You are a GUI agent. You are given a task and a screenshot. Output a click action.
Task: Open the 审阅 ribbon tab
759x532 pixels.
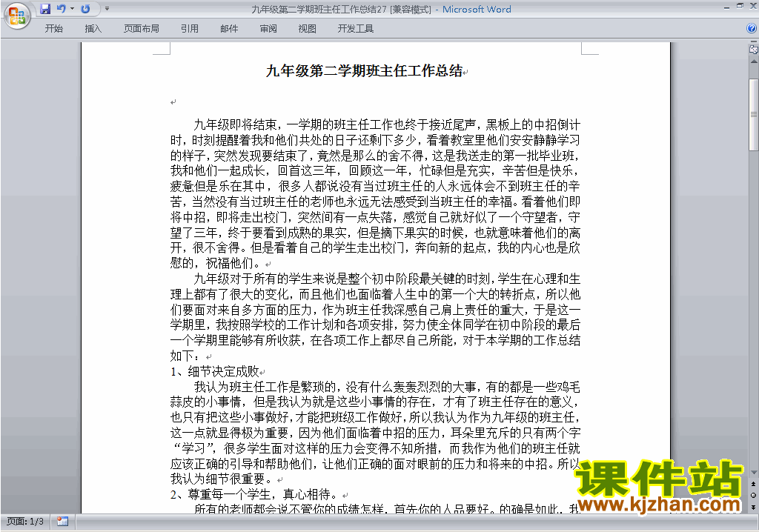pyautogui.click(x=268, y=29)
